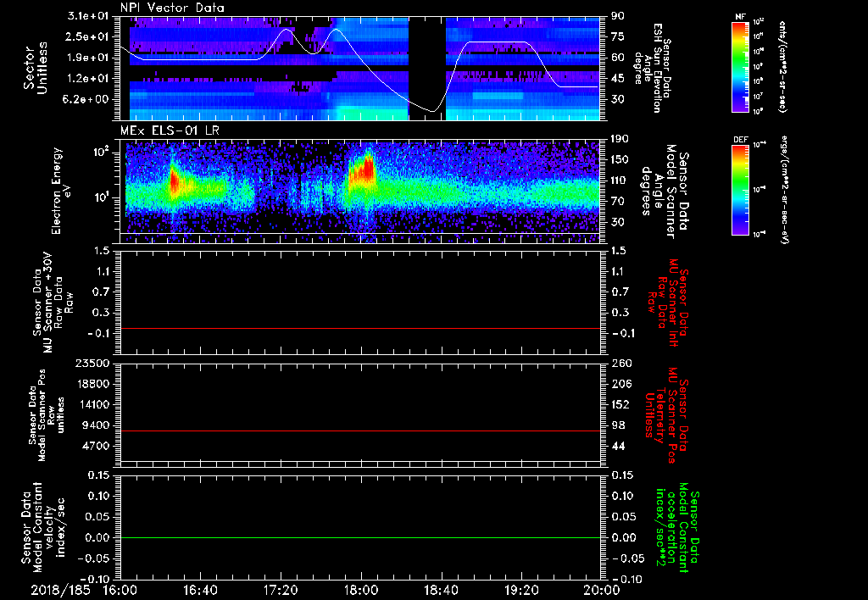
Task: Click the 'cnts/(cm**2-sr-sec)' units label
Action: click(782, 66)
